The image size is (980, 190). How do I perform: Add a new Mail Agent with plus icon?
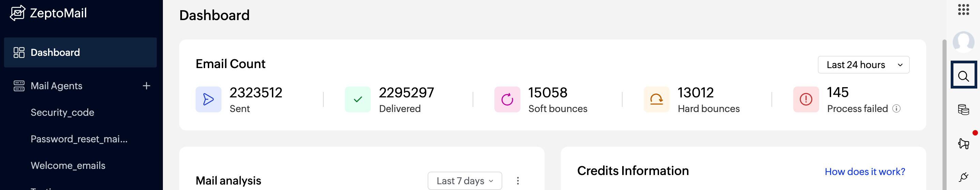pyautogui.click(x=147, y=86)
